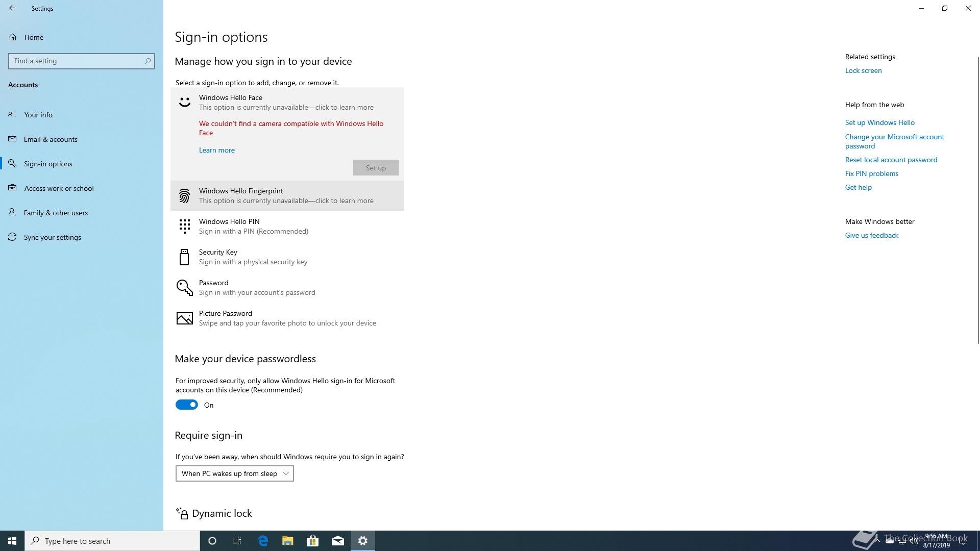The width and height of the screenshot is (980, 551).
Task: Select the Your info person icon
Action: [x=12, y=114]
